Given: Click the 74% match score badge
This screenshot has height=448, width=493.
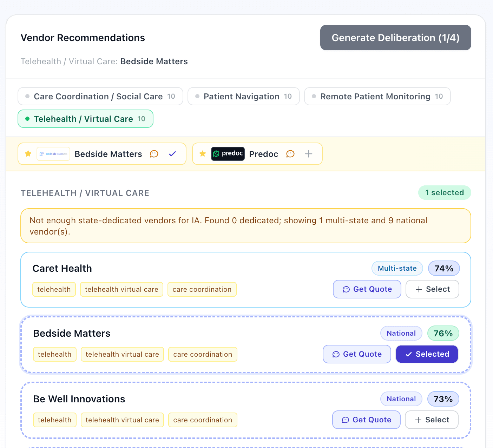Looking at the screenshot, I should pos(444,268).
